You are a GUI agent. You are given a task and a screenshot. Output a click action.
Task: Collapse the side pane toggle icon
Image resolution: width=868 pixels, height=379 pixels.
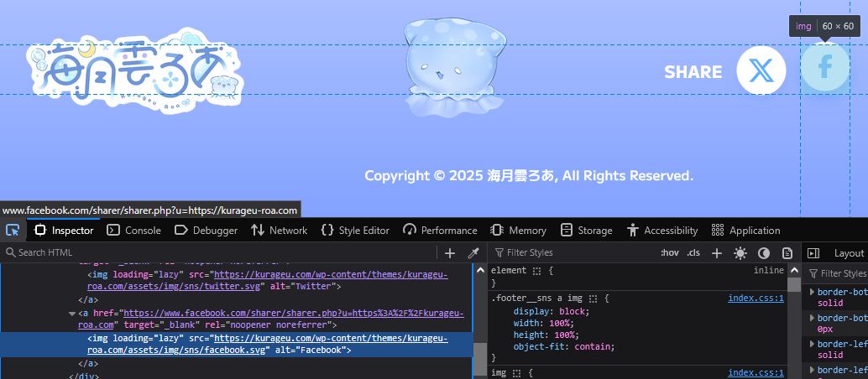click(x=813, y=253)
